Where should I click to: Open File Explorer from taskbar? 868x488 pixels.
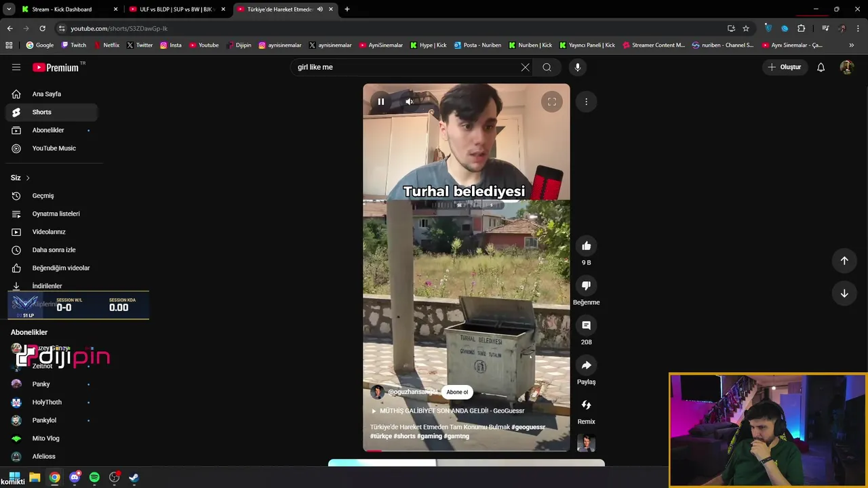(35, 477)
